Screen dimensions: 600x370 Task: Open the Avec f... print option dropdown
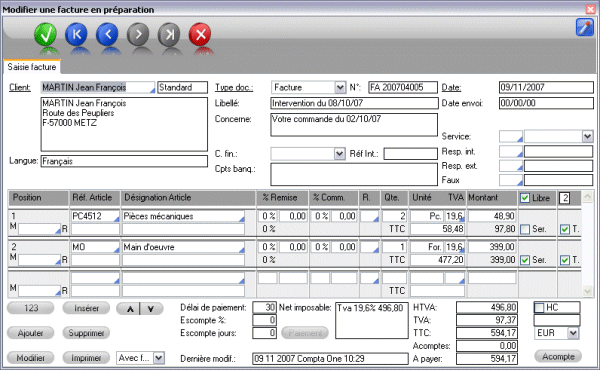tap(159, 358)
